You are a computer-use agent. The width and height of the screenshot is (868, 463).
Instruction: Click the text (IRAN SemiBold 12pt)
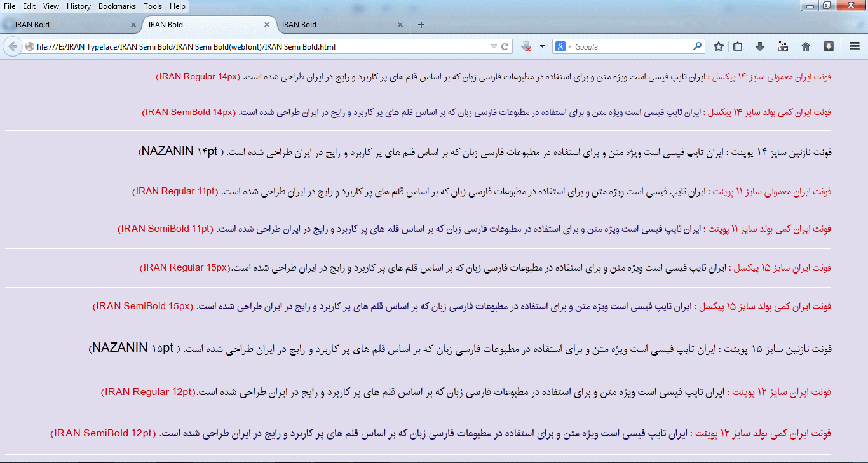coord(102,433)
